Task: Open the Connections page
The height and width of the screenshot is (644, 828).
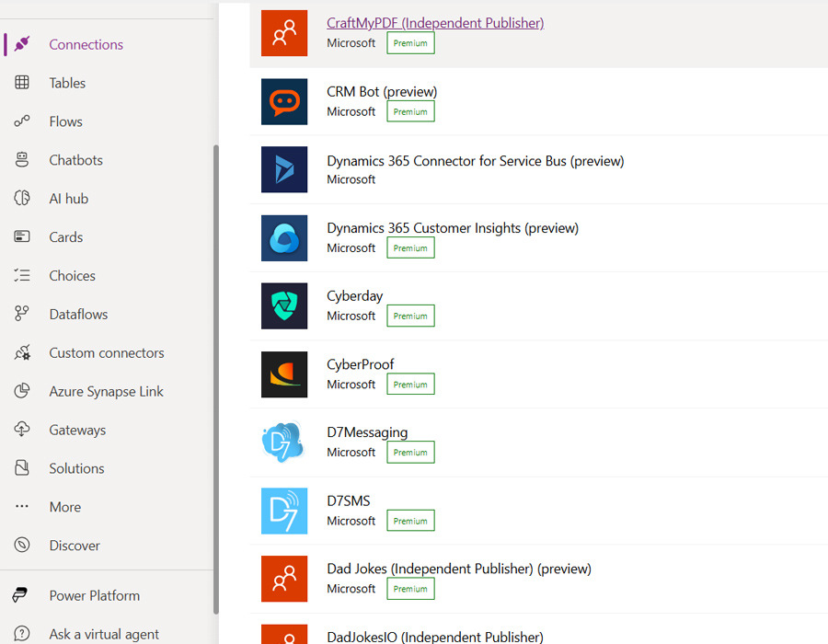Action: click(x=86, y=44)
